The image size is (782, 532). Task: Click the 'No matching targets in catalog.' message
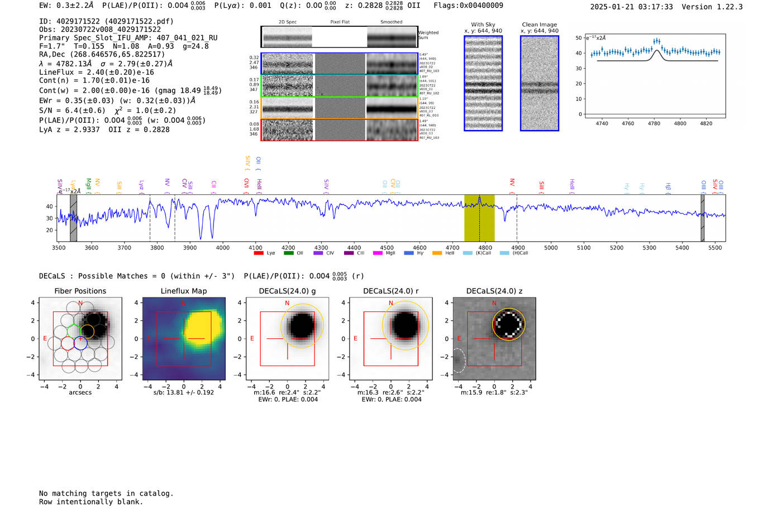106,493
